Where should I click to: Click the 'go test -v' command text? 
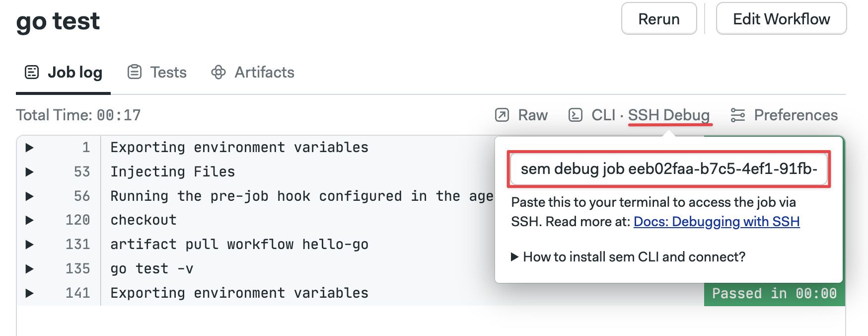152,269
